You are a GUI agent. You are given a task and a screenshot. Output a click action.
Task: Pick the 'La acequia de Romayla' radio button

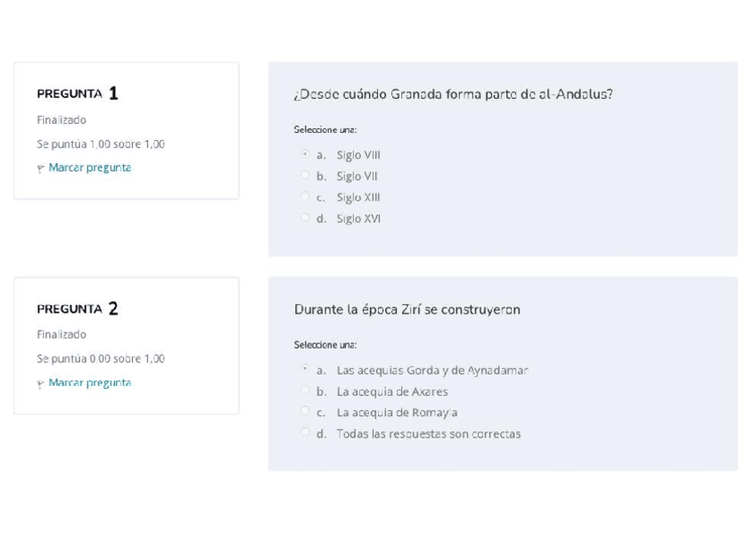[x=305, y=412]
